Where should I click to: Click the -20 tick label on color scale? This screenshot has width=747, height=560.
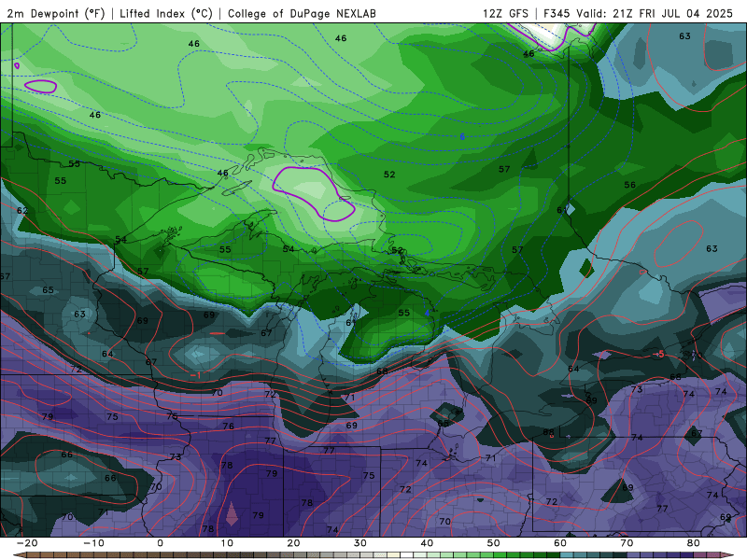pos(27,543)
